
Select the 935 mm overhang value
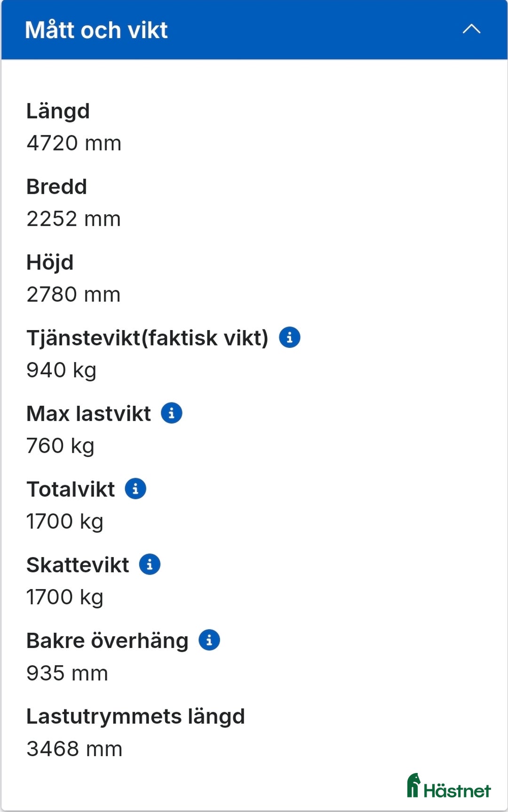point(67,673)
